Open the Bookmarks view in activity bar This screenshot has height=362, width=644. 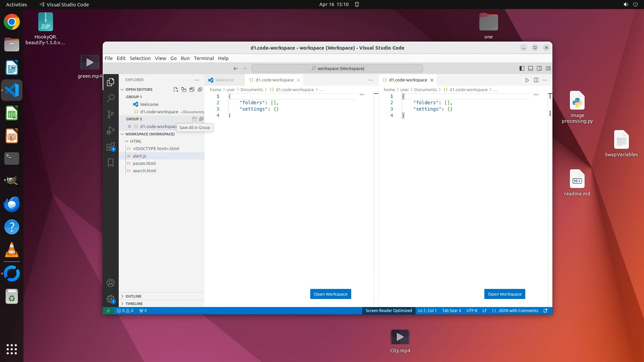point(111,163)
